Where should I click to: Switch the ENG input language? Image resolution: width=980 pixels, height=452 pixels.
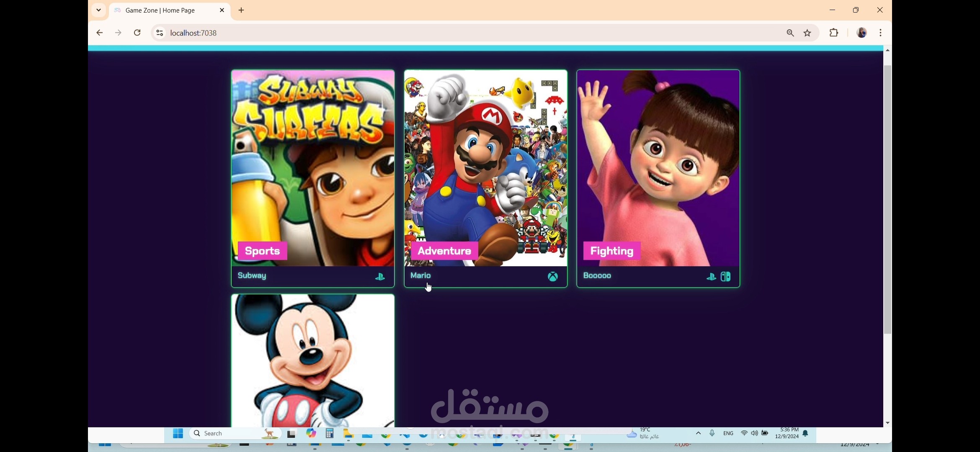[x=728, y=434]
